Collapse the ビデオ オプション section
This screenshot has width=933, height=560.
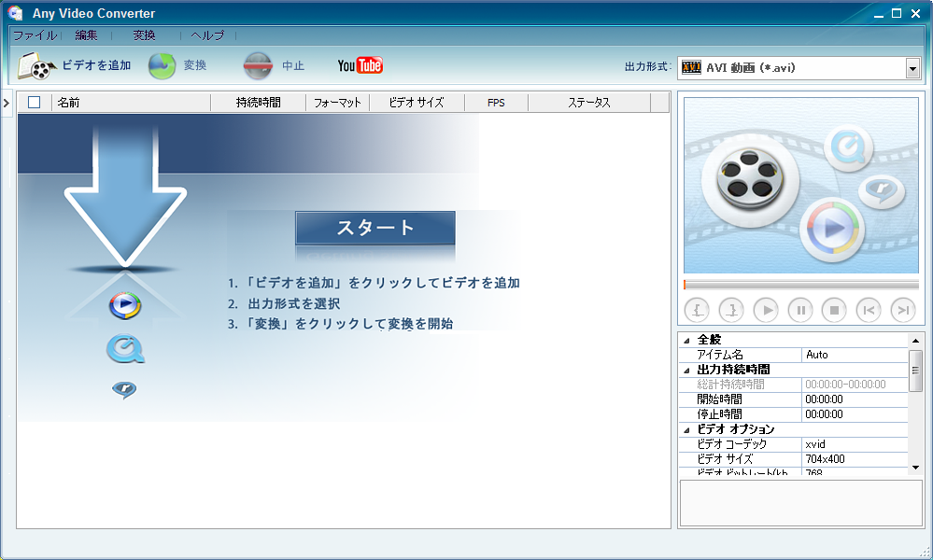tap(686, 430)
